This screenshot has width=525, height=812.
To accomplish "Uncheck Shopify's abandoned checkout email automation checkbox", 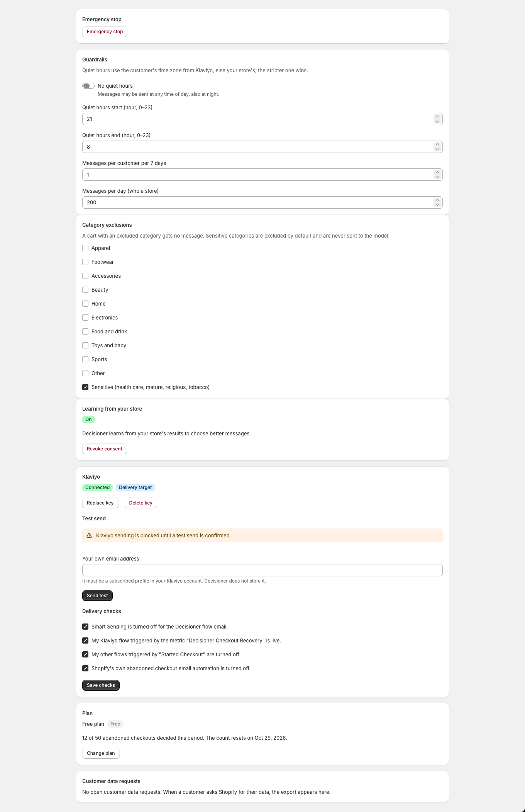I will click(x=85, y=668).
